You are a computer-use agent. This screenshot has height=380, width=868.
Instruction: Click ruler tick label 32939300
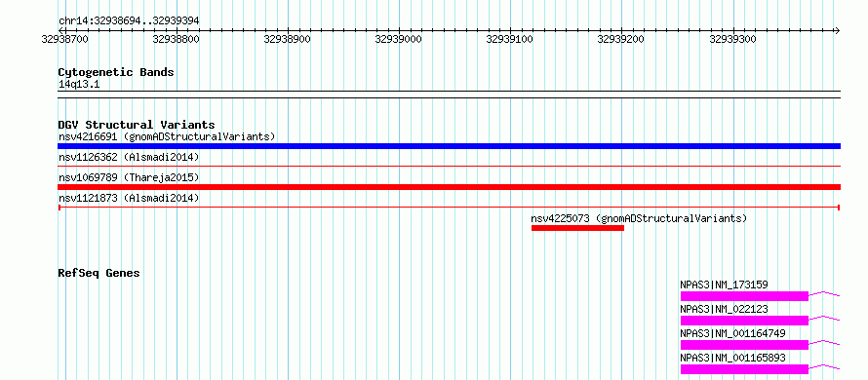tap(732, 39)
